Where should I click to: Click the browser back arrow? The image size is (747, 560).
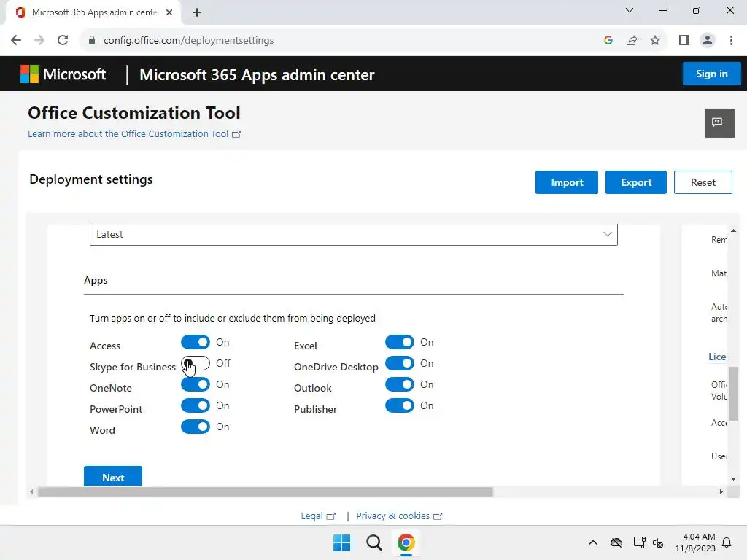16,41
